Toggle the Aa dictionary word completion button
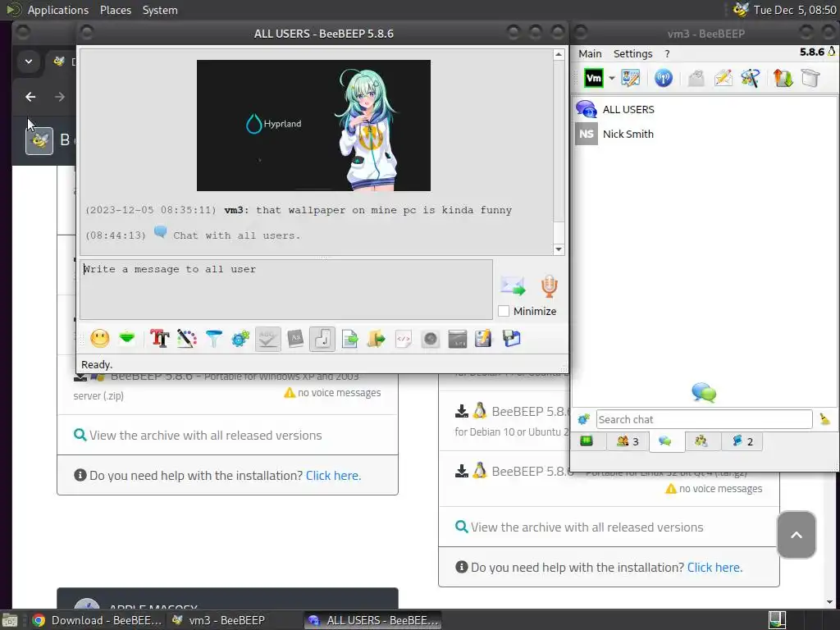 coord(295,339)
